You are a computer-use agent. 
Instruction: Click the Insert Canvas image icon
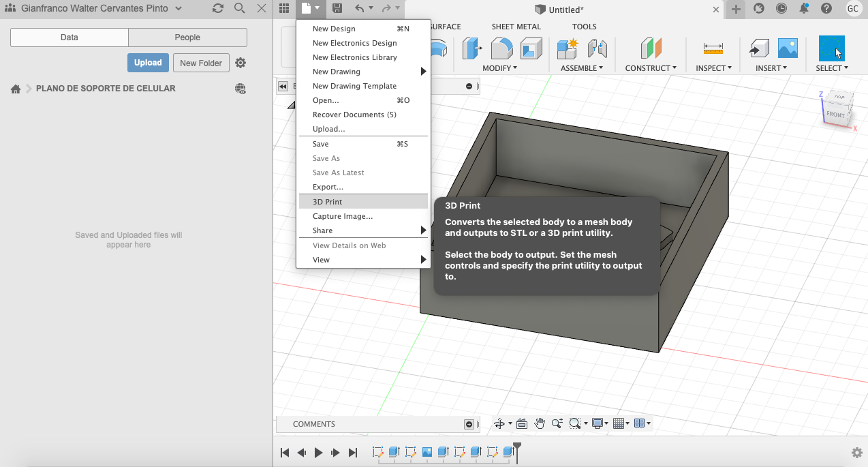(x=788, y=48)
